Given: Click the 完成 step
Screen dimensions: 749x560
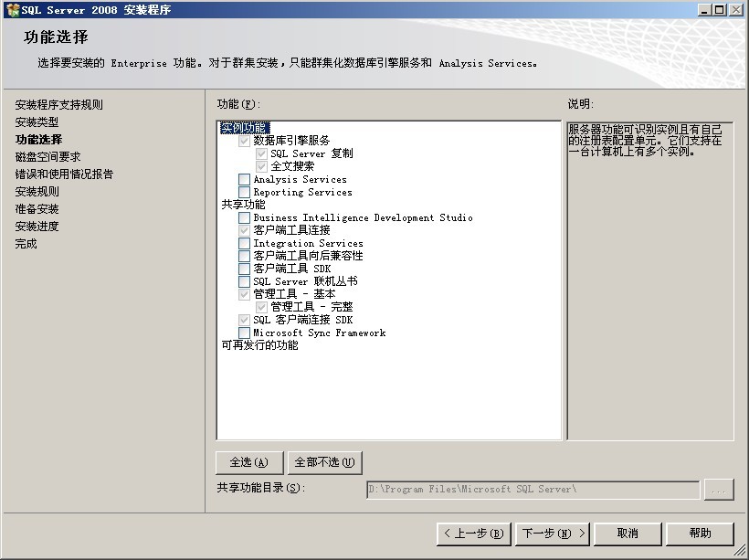Looking at the screenshot, I should pos(26,244).
